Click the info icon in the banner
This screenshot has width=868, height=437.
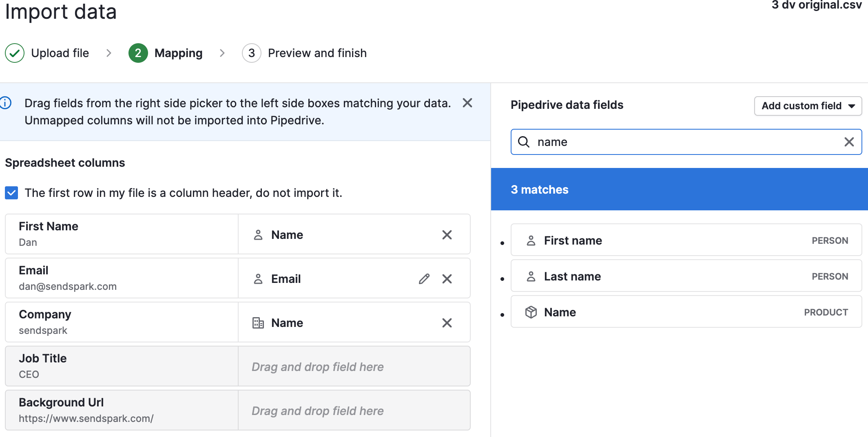click(x=6, y=103)
